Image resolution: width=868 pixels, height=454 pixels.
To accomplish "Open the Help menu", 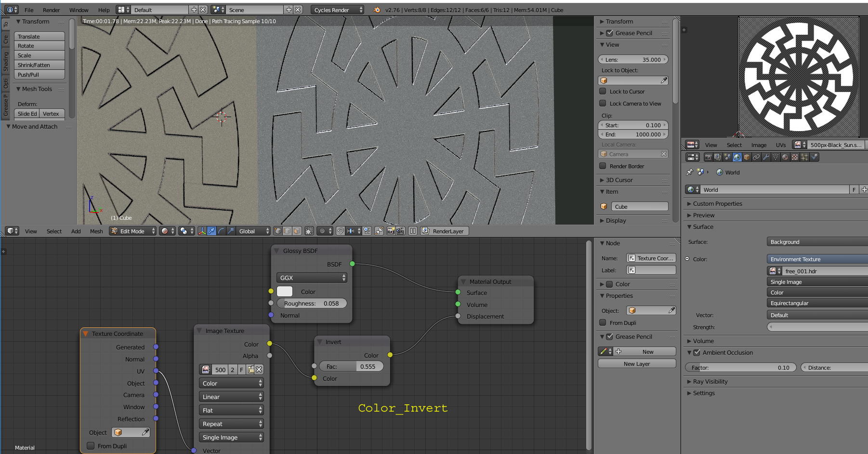I will click(x=104, y=10).
